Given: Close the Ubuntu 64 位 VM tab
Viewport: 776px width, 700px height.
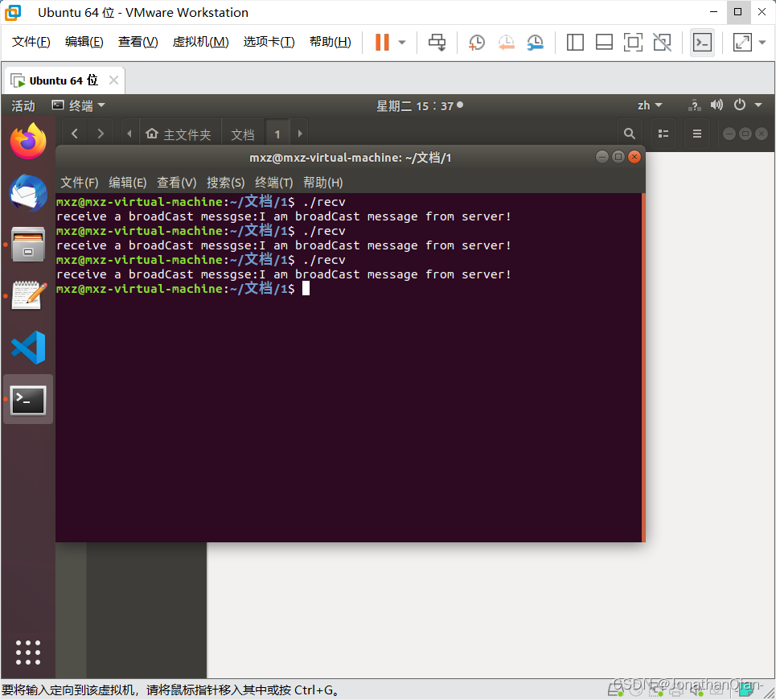Looking at the screenshot, I should point(113,80).
